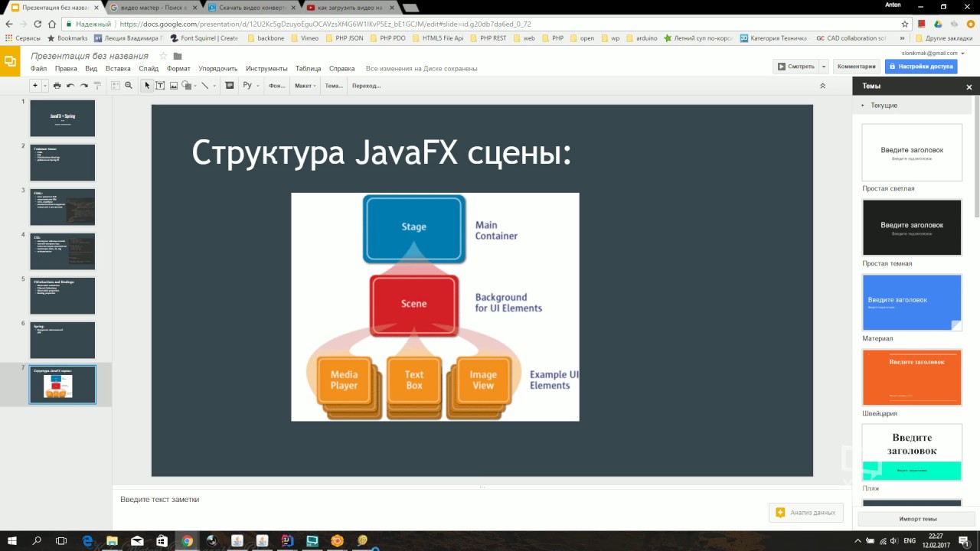Close the Темы themes panel
This screenshot has width=980, height=551.
pos(969,86)
